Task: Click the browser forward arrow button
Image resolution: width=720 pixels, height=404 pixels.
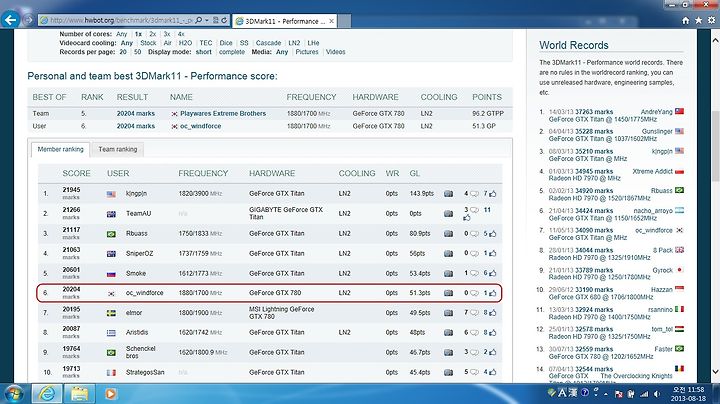Action: point(28,20)
